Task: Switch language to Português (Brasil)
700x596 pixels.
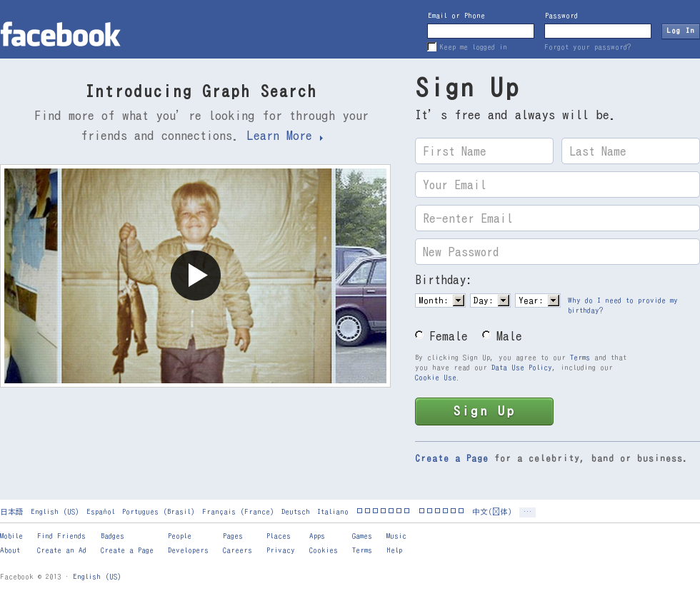Action: pos(159,512)
